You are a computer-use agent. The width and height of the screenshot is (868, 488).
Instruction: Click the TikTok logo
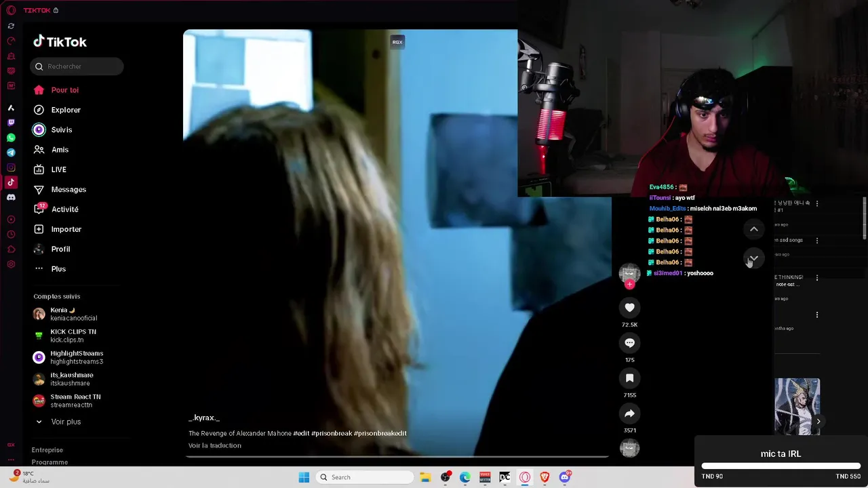pyautogui.click(x=60, y=41)
